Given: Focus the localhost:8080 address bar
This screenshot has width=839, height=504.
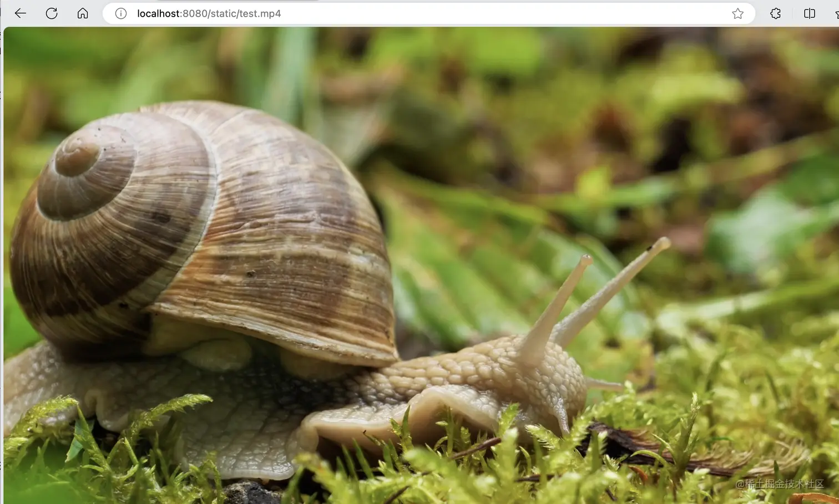Looking at the screenshot, I should pyautogui.click(x=428, y=13).
